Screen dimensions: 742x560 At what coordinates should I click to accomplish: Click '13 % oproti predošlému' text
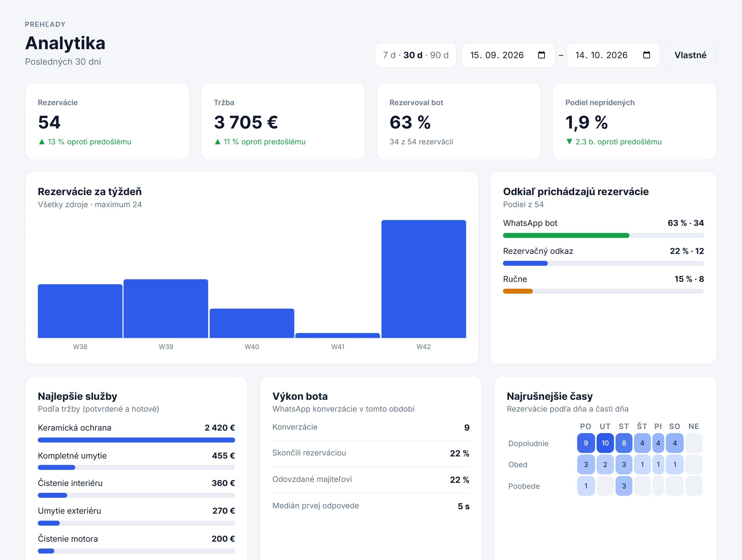[89, 142]
